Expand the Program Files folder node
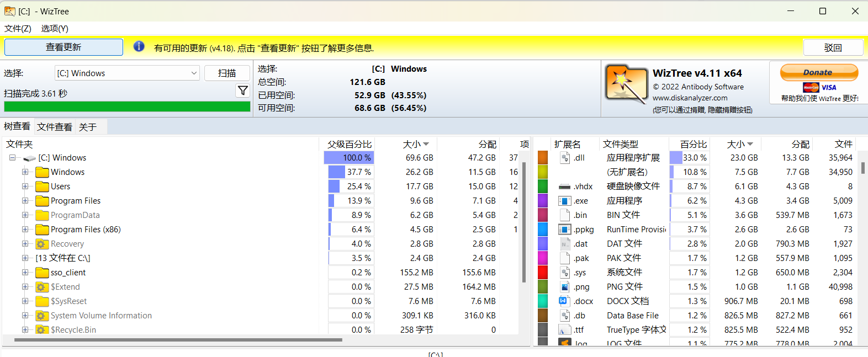 pyautogui.click(x=25, y=201)
